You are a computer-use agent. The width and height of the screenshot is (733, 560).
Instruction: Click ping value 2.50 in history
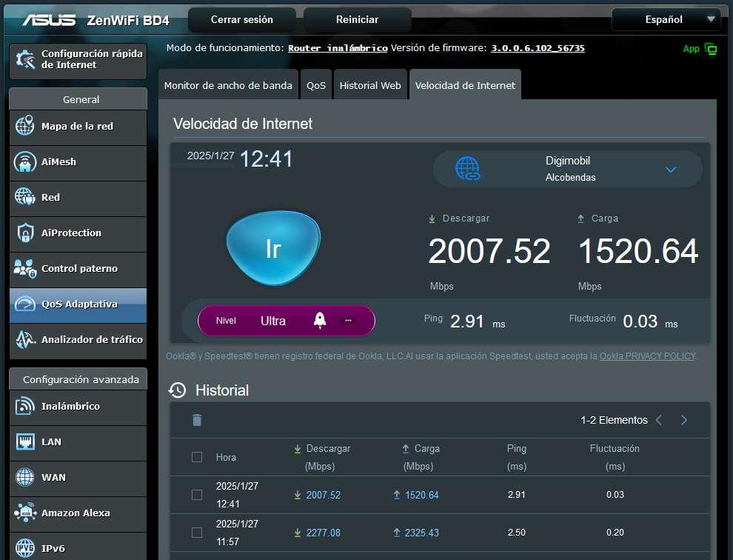pyautogui.click(x=517, y=533)
